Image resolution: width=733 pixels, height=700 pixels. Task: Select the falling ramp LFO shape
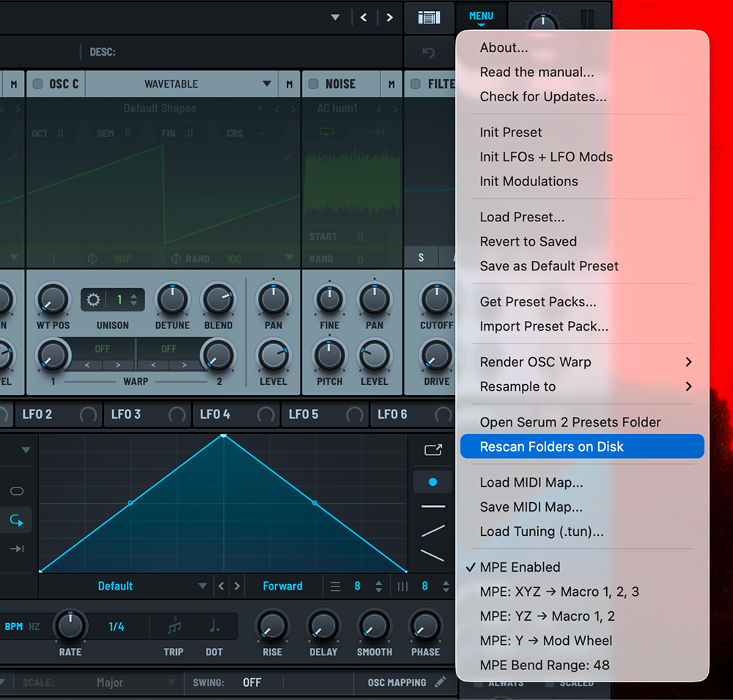[x=433, y=555]
